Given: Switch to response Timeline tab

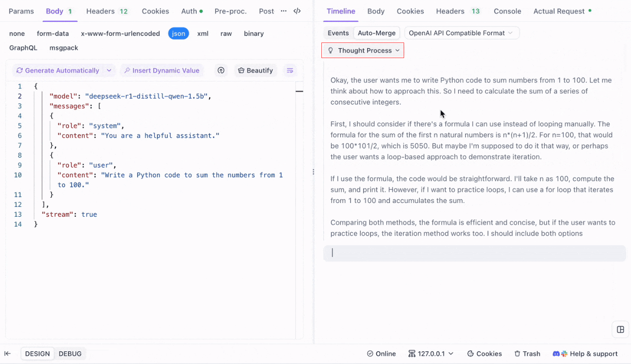Looking at the screenshot, I should point(341,11).
